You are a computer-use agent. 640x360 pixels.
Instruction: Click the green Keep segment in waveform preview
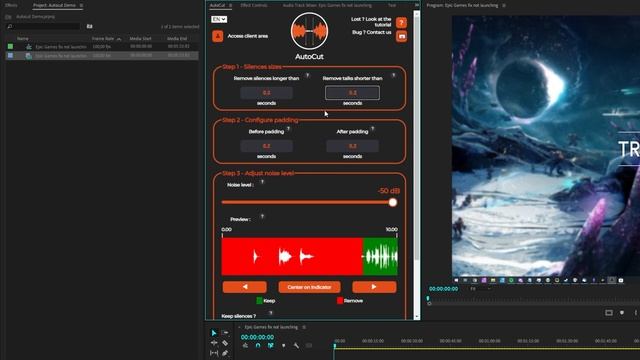pyautogui.click(x=380, y=256)
